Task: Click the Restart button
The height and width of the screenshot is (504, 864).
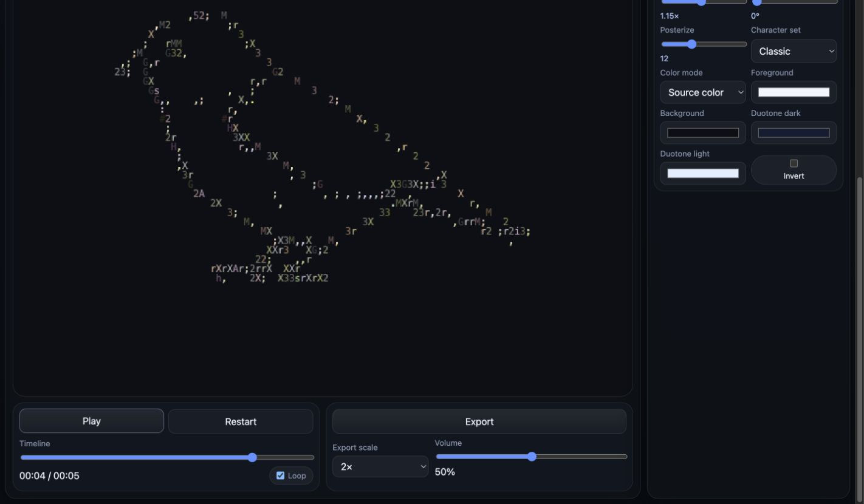Action: click(x=241, y=421)
